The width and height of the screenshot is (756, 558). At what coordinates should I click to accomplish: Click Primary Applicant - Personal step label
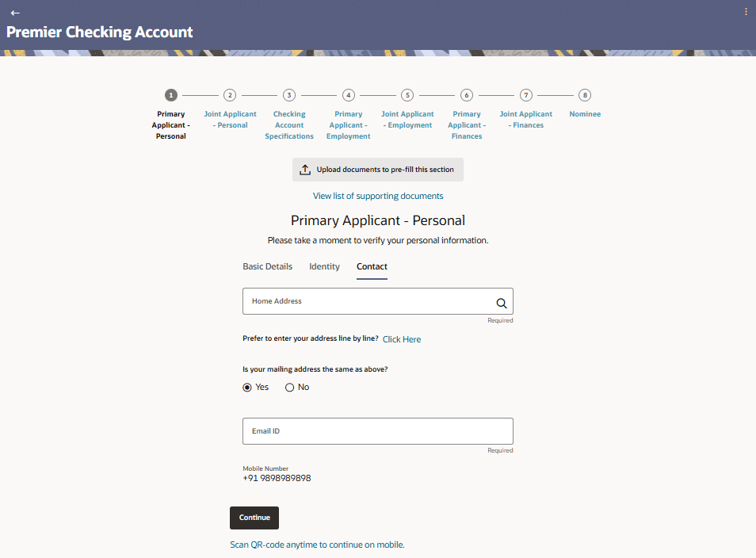170,125
